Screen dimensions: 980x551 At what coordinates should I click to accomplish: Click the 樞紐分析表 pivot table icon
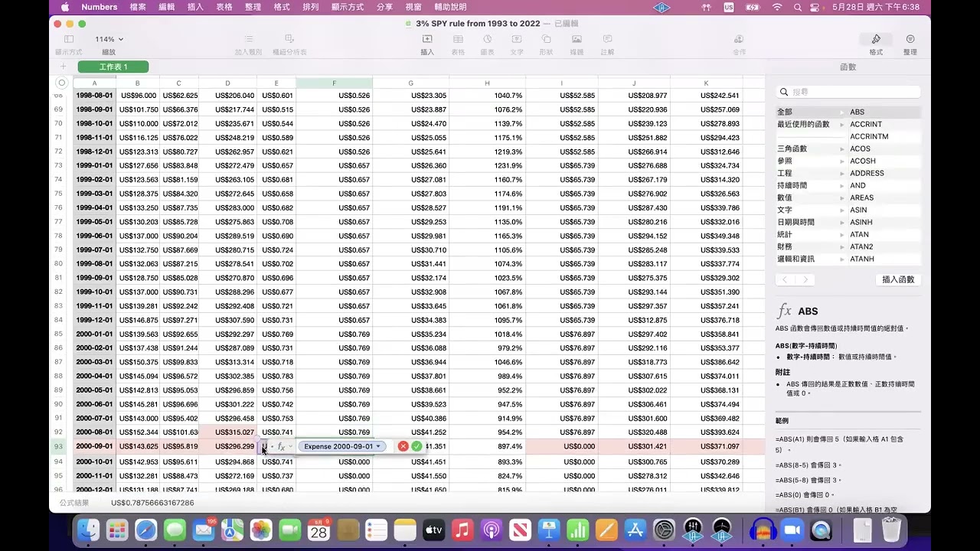289,39
